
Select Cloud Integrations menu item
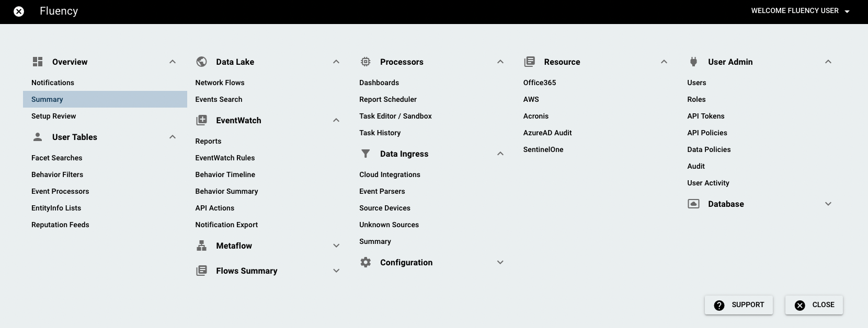point(390,174)
